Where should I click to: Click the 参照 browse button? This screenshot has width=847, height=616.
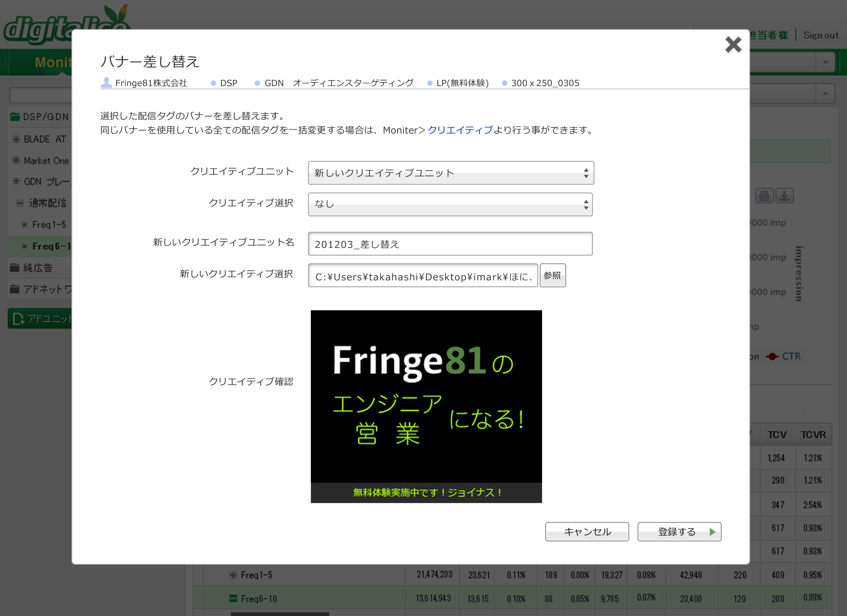pyautogui.click(x=552, y=276)
